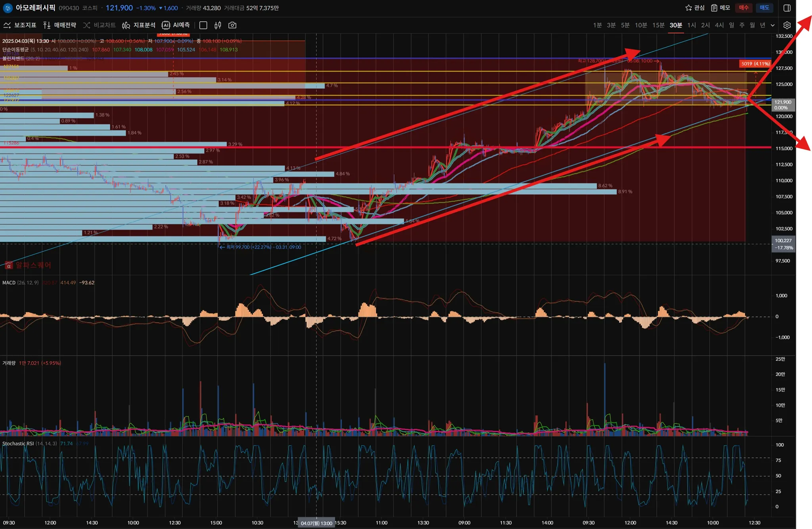Select the 일 daily timeframe
This screenshot has width=812, height=529.
click(732, 25)
